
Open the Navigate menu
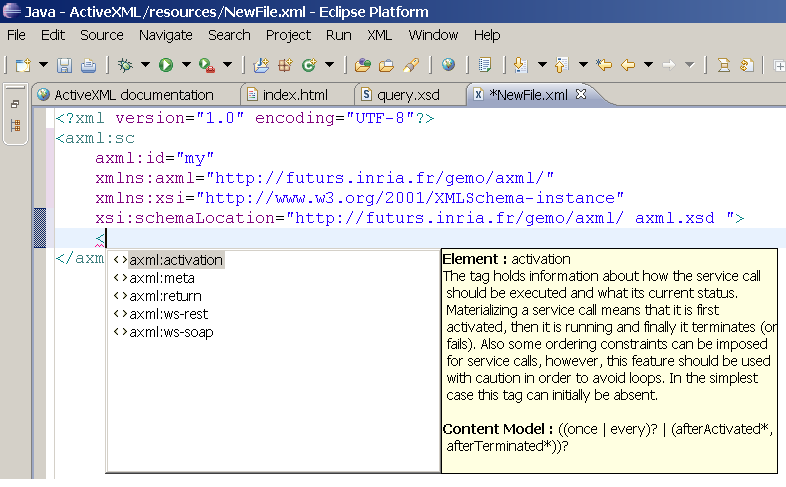[x=165, y=35]
